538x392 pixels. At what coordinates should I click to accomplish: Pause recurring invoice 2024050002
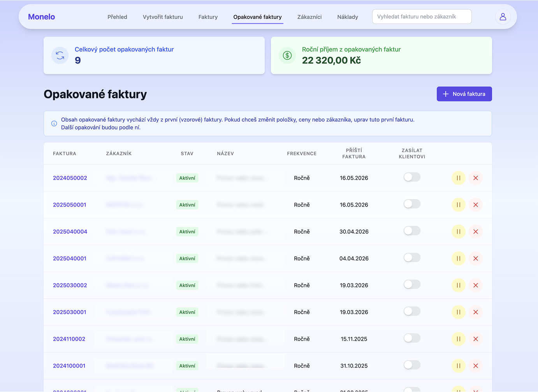pos(459,178)
